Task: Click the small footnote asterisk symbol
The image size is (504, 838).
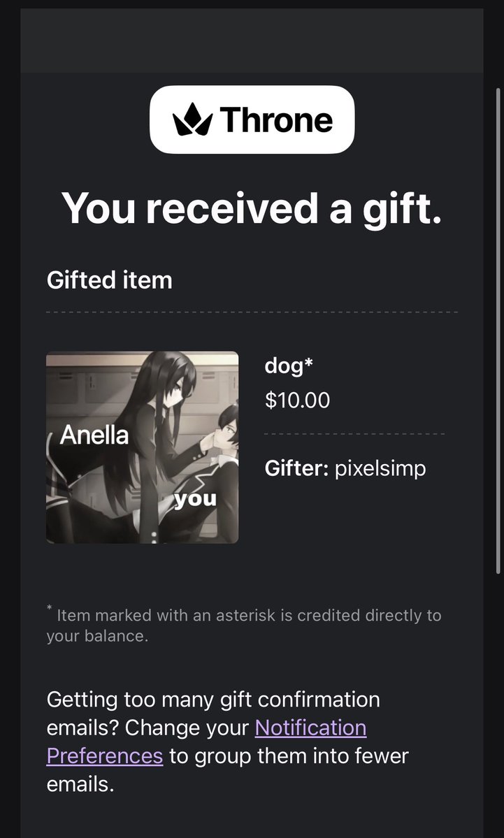Action: (x=49, y=607)
